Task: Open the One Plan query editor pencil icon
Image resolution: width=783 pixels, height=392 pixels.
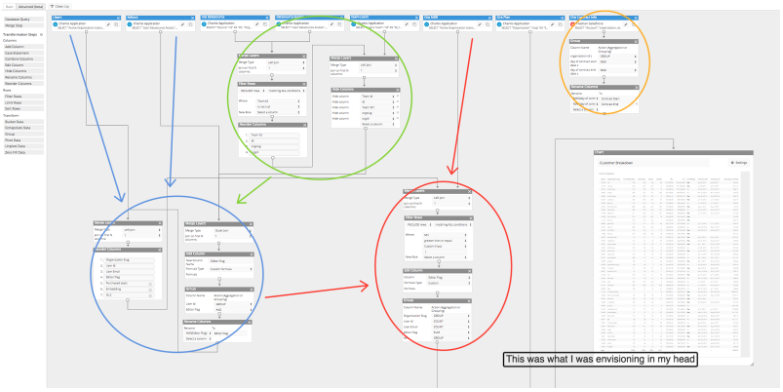Action: tap(553, 24)
